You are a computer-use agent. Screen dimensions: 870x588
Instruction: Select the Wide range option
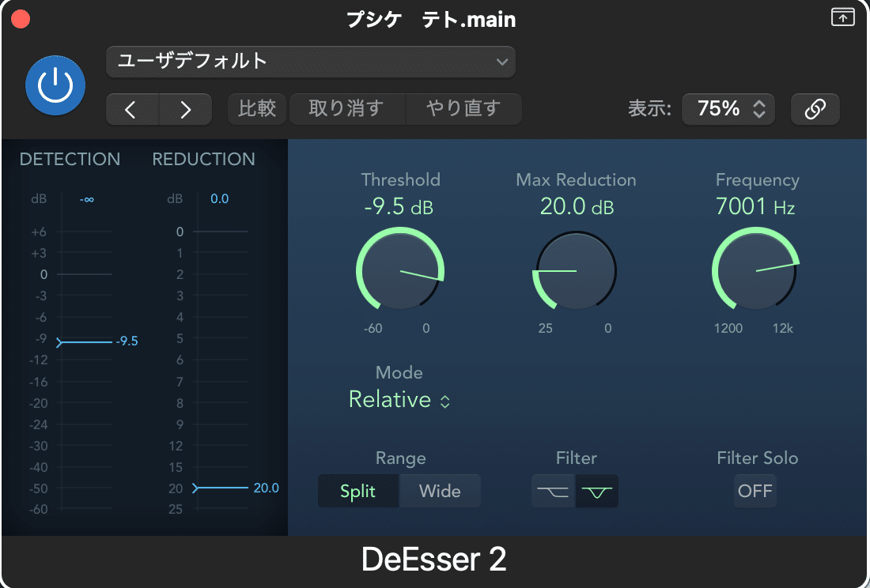440,491
